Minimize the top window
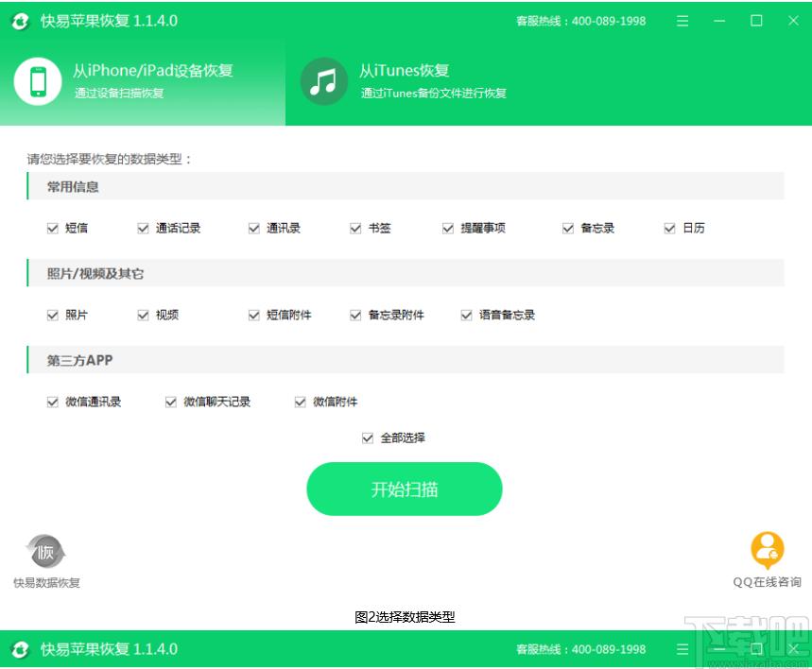This screenshot has height=669, width=812. 718,21
